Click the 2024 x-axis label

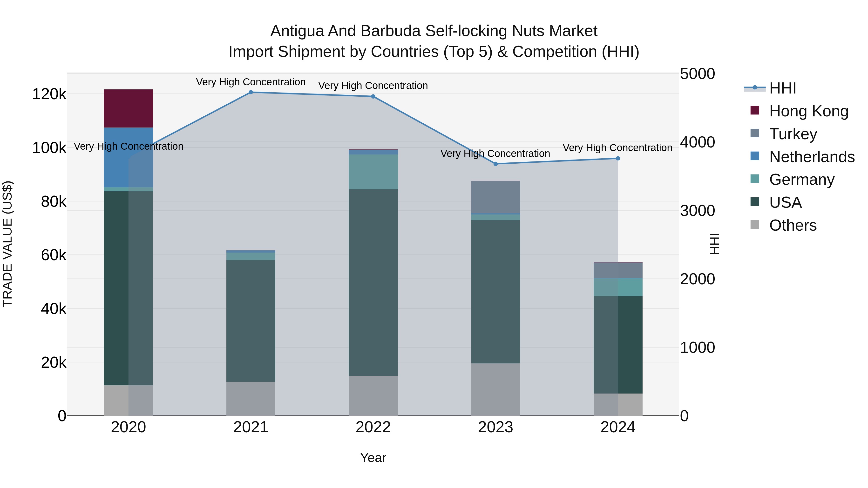click(618, 427)
